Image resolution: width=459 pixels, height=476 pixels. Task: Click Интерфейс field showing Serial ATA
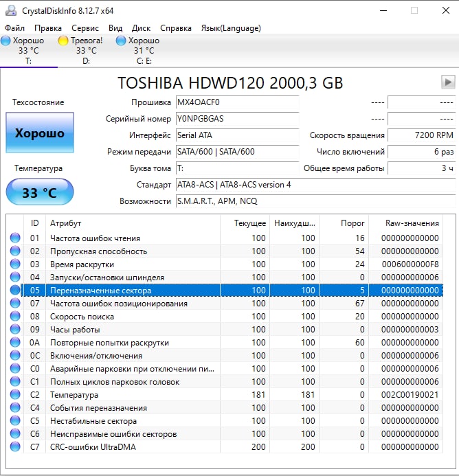coord(238,135)
